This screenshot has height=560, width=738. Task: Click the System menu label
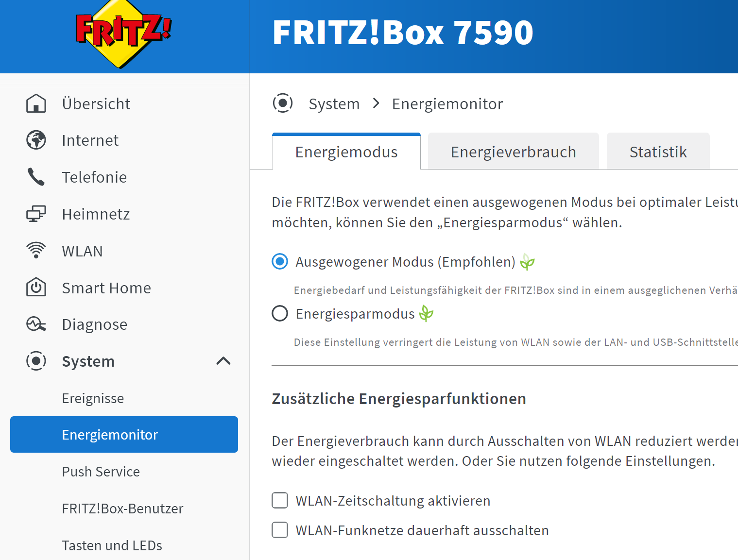pos(88,361)
